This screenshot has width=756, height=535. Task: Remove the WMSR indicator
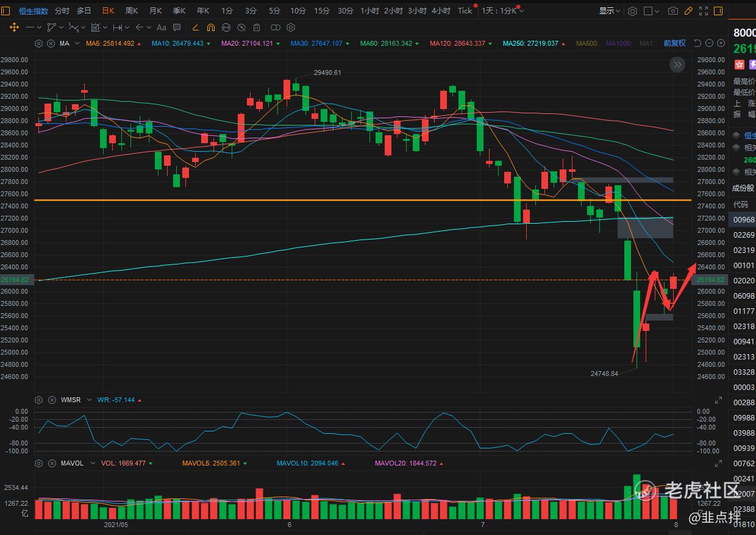click(51, 400)
